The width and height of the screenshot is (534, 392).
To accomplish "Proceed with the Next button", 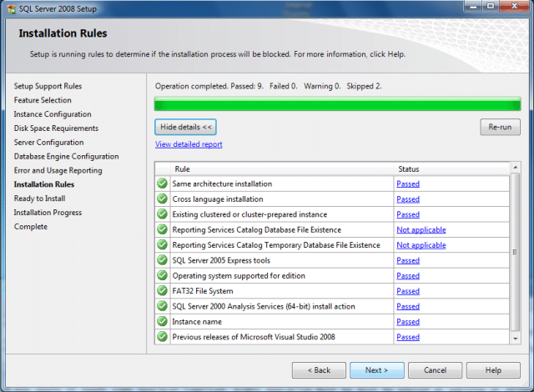I will (376, 370).
